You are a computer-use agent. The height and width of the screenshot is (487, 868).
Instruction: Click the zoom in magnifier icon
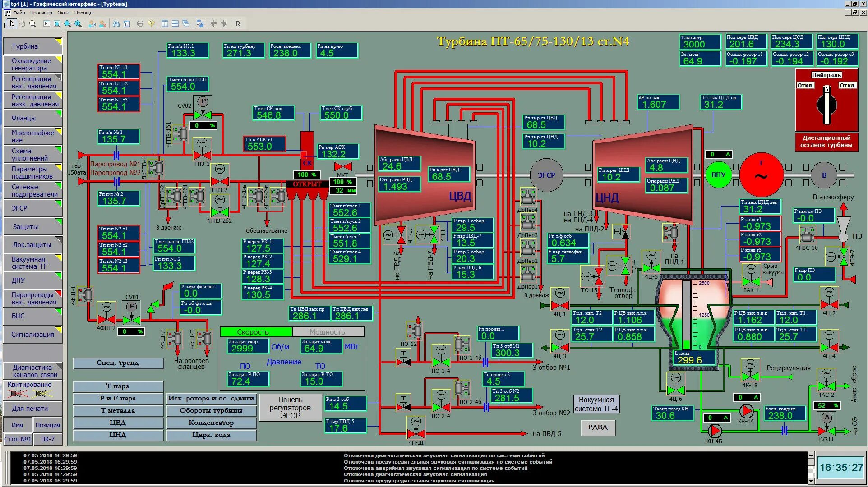(78, 23)
